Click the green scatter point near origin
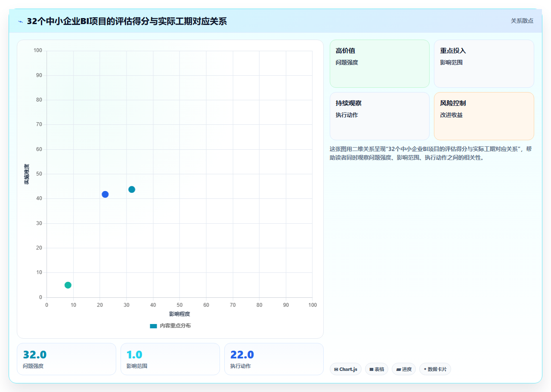The height and width of the screenshot is (392, 551). pos(68,285)
